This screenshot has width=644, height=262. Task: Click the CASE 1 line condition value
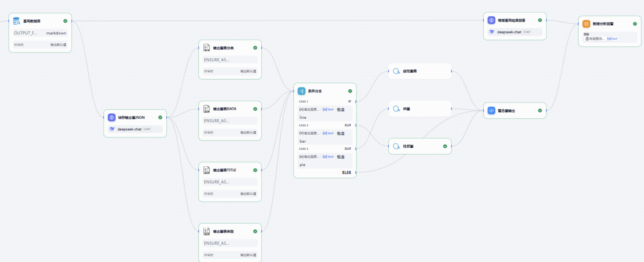coord(303,117)
